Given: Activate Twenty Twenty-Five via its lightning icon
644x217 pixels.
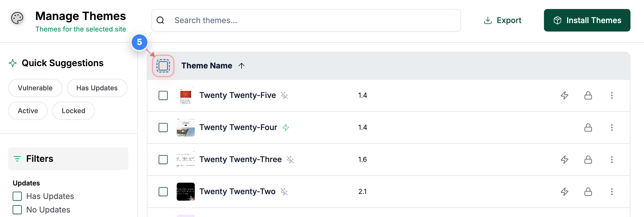Looking at the screenshot, I should pos(565,95).
